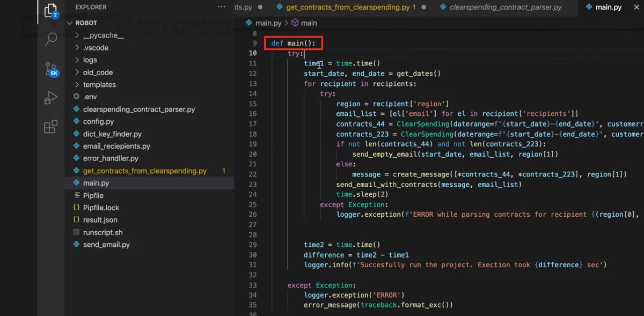Open config.py from the file explorer
The image size is (644, 316).
coord(98,122)
